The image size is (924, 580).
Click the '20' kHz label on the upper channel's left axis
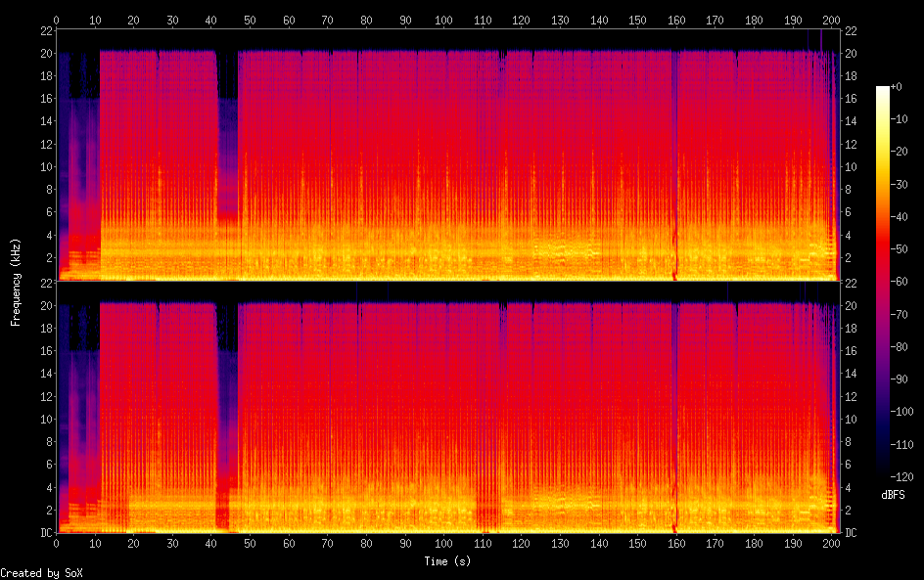(47, 54)
